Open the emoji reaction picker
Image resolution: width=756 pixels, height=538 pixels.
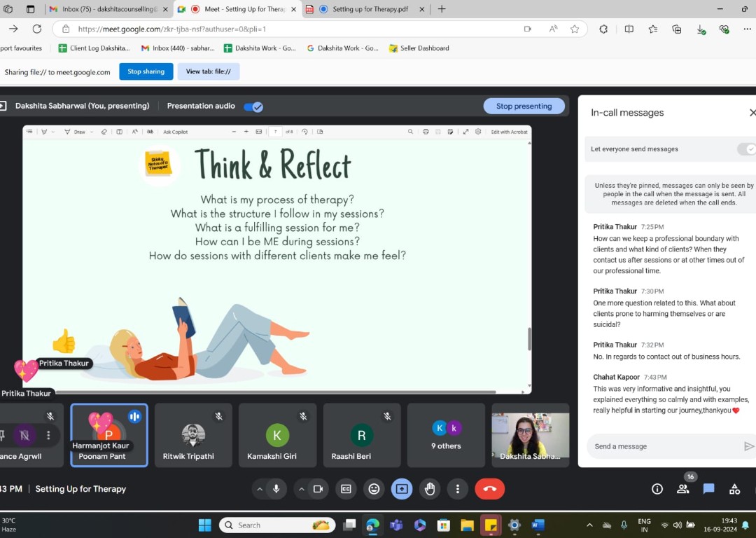coord(374,489)
